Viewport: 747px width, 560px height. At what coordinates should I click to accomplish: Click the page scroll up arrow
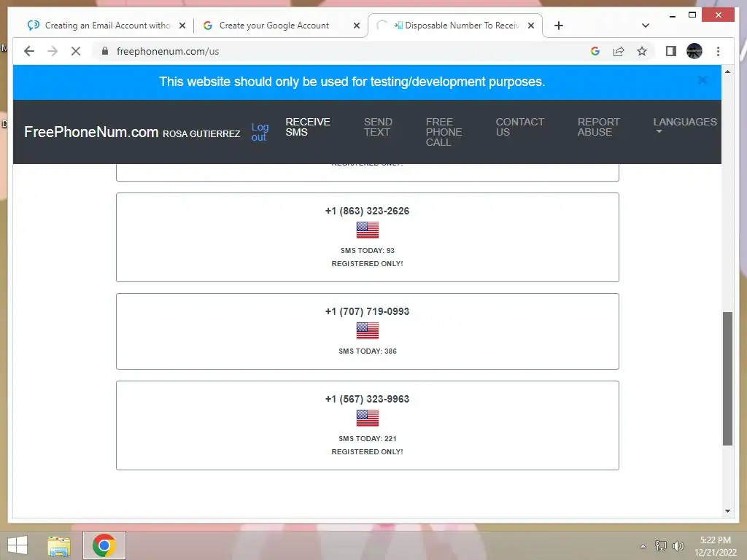[727, 71]
